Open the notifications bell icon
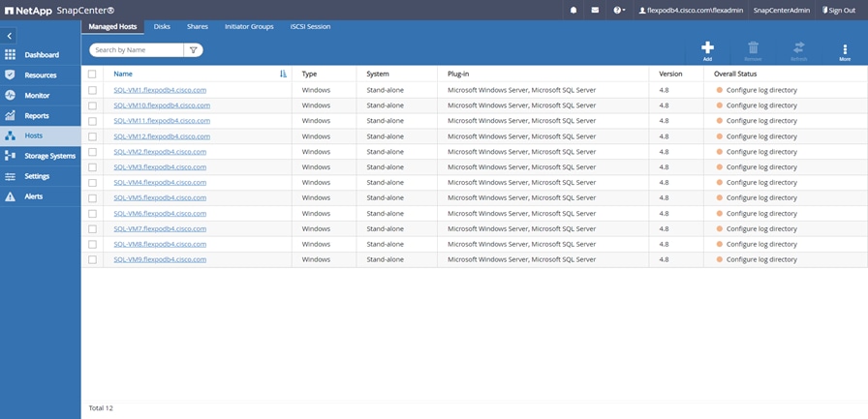This screenshot has height=419, width=868. coord(573,10)
